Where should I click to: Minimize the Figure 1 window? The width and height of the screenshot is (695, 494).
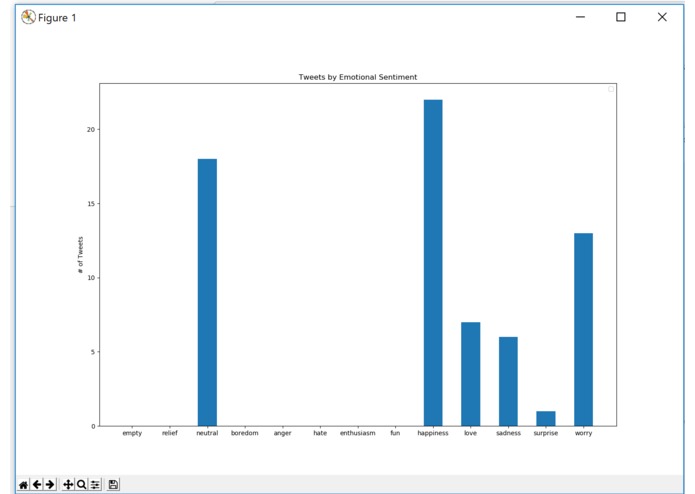[x=580, y=17]
